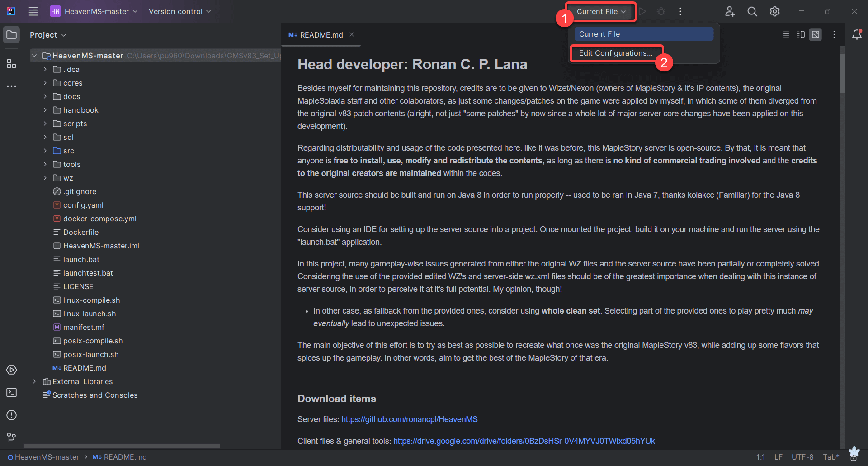Expand the sql folder
This screenshot has height=466, width=868.
45,137
